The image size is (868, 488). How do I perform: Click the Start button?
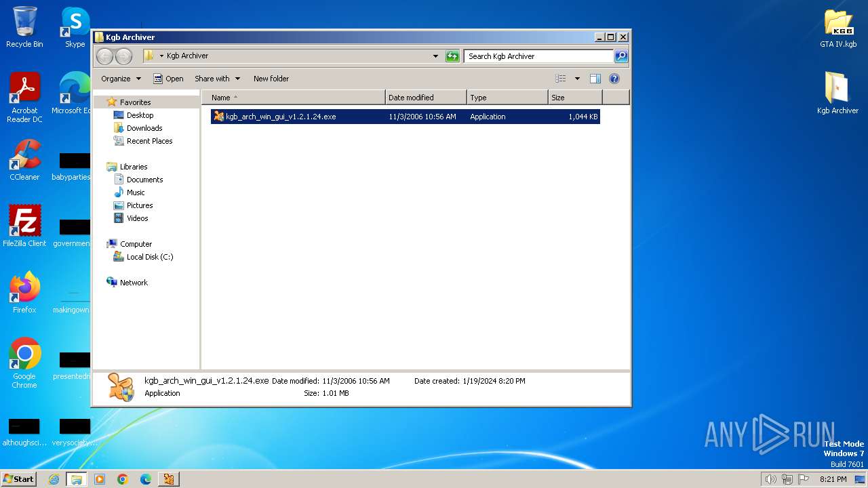[x=18, y=479]
